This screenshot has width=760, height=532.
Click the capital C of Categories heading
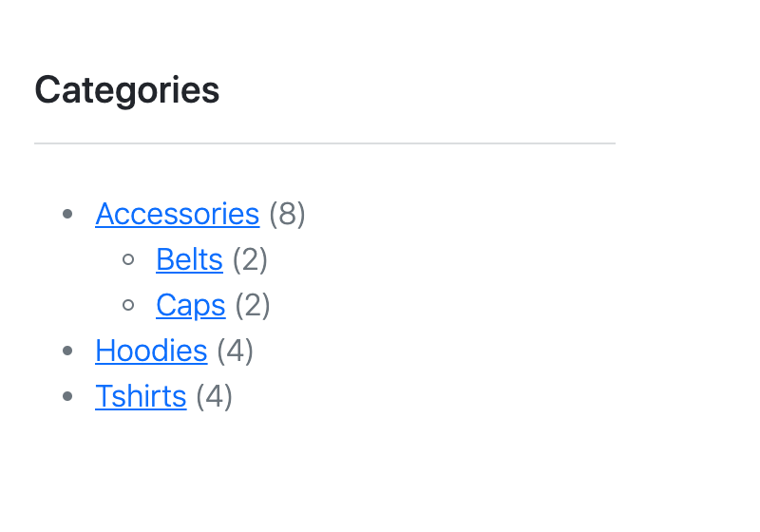pos(47,90)
